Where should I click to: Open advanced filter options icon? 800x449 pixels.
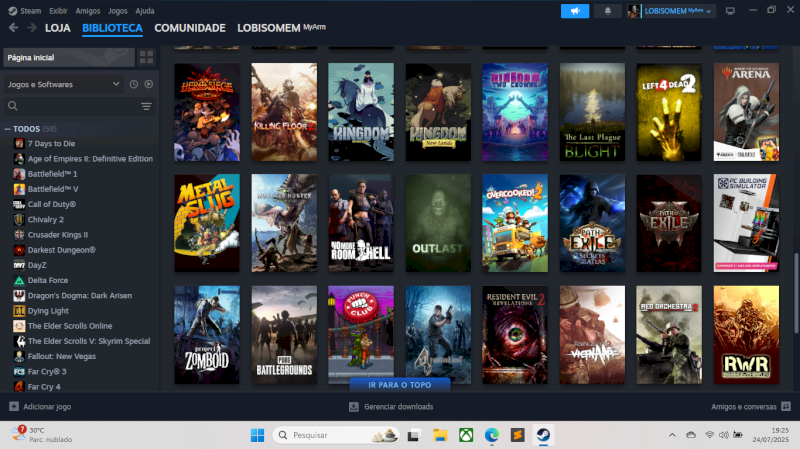(x=147, y=106)
